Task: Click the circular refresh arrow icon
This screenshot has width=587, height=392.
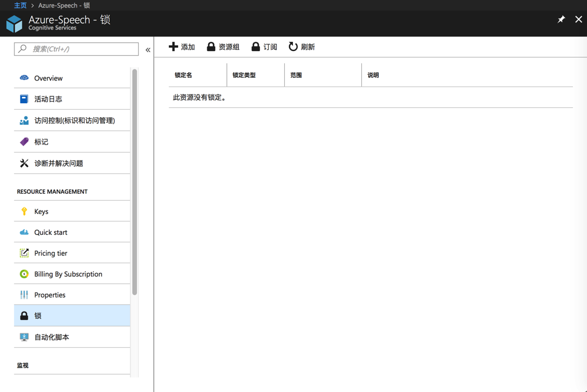Action: tap(293, 46)
